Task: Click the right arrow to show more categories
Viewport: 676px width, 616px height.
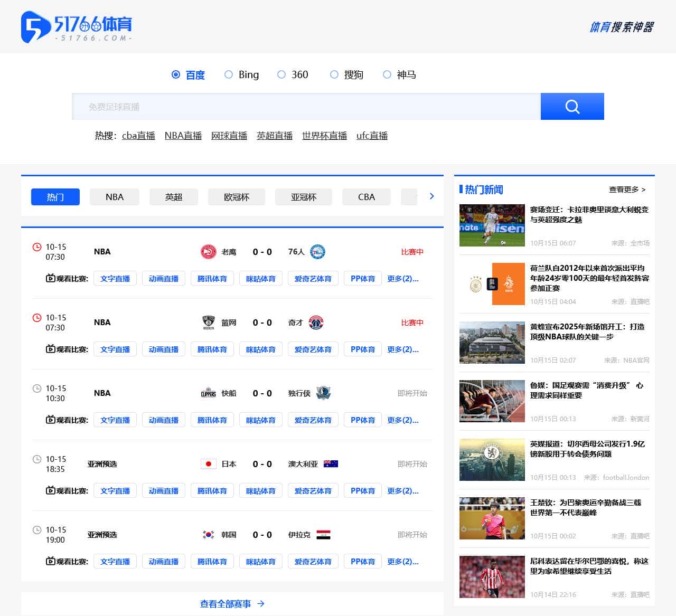Action: 431,196
